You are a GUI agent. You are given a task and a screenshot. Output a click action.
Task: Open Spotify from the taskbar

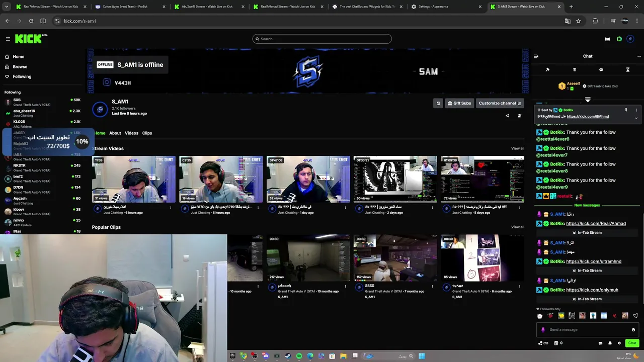point(299,356)
